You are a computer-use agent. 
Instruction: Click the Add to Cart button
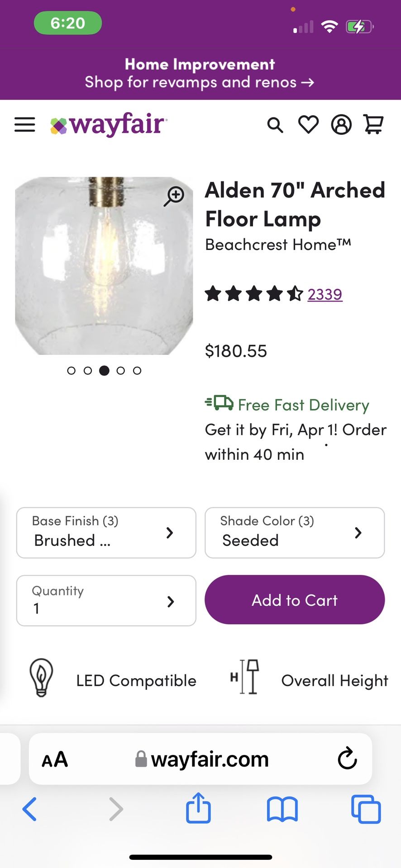tap(295, 600)
